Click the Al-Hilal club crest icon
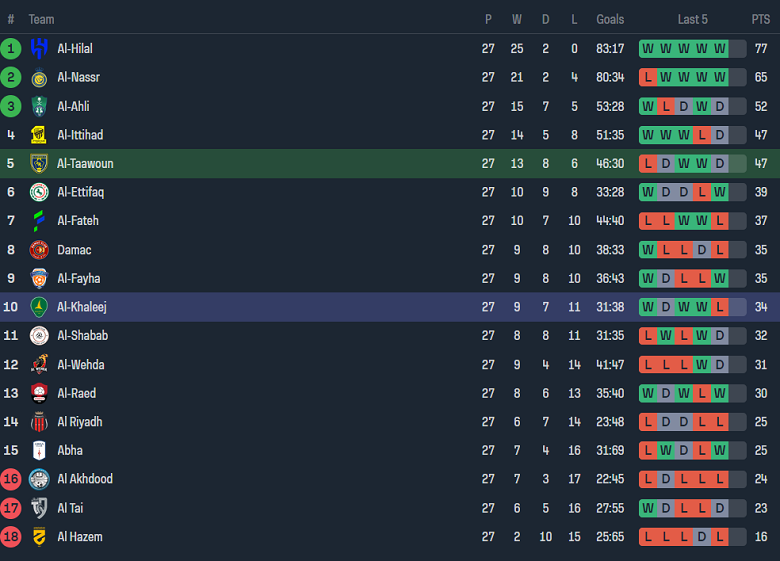 point(39,48)
